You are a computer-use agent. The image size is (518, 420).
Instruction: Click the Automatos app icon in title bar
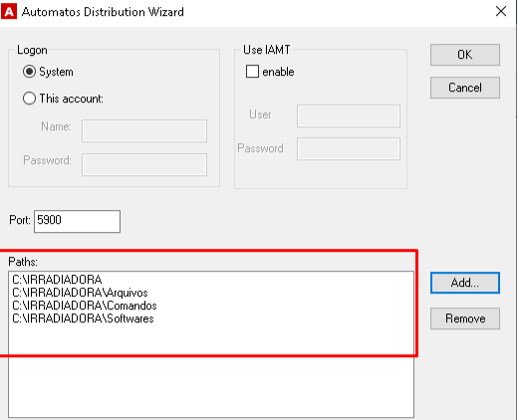click(x=9, y=12)
